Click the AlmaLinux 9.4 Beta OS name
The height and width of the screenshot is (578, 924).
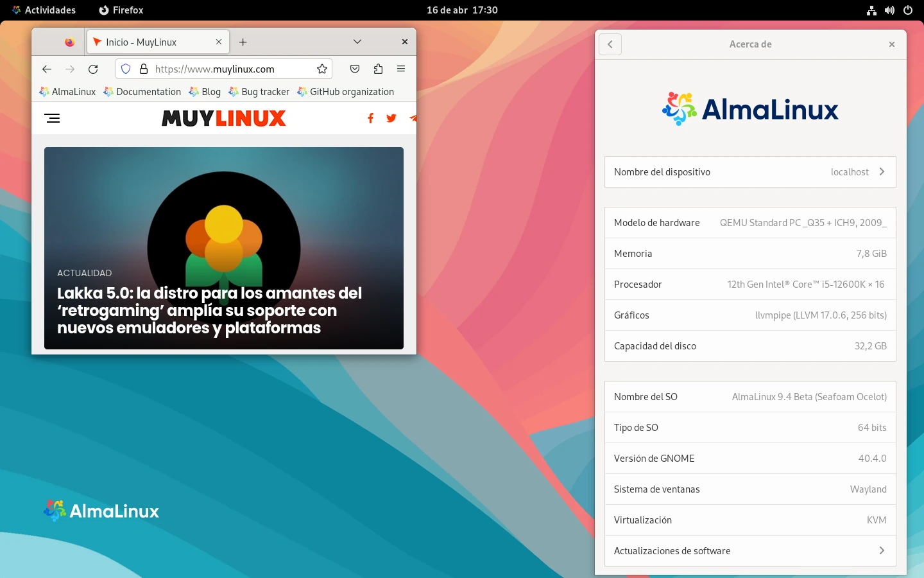809,397
